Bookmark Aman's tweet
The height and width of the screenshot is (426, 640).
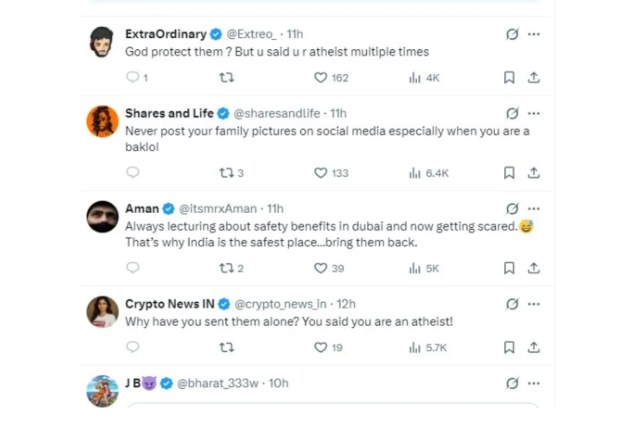click(509, 268)
